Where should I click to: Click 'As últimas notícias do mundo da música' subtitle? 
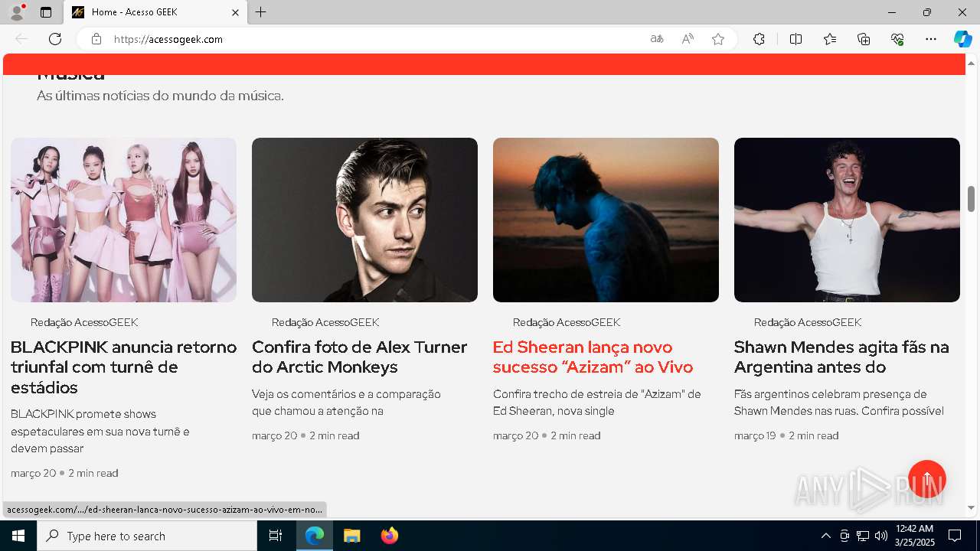(160, 96)
